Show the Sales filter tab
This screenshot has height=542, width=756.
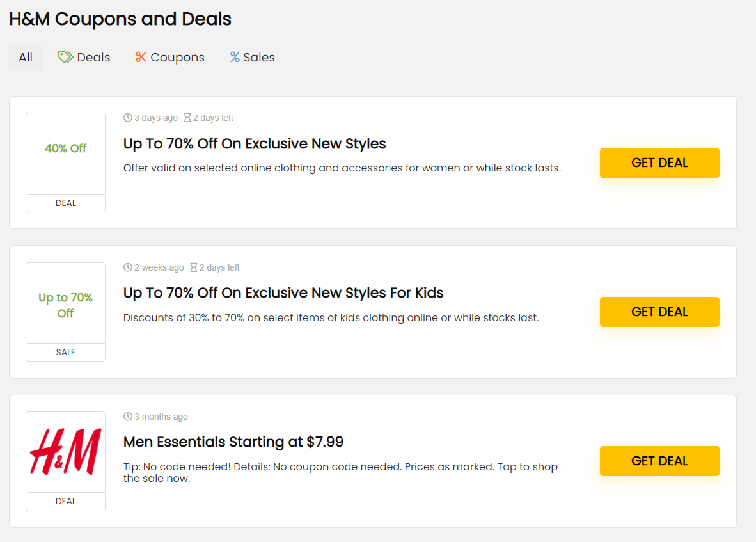click(x=258, y=58)
